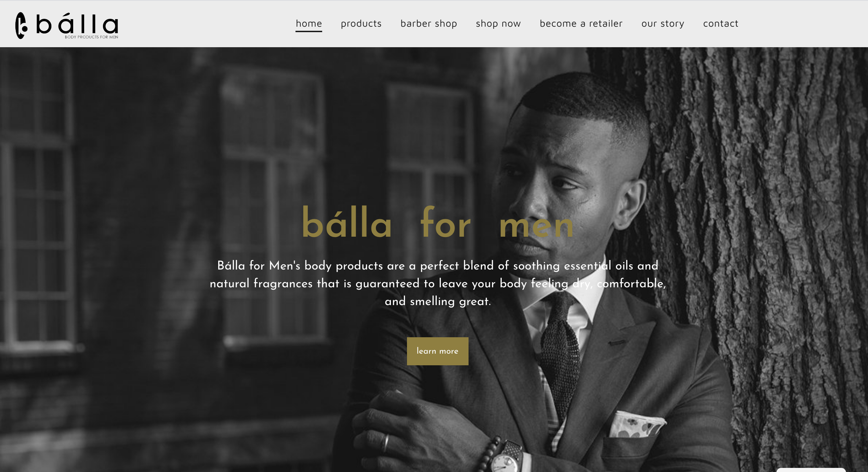Screen dimensions: 868x472
Task: Click the blurred window on the left of hero
Action: (38, 198)
